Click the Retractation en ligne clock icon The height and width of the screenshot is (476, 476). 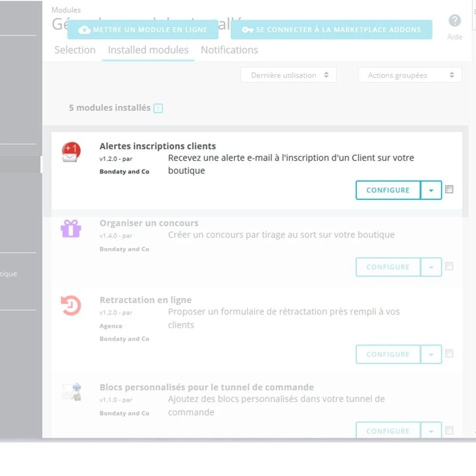click(x=71, y=306)
